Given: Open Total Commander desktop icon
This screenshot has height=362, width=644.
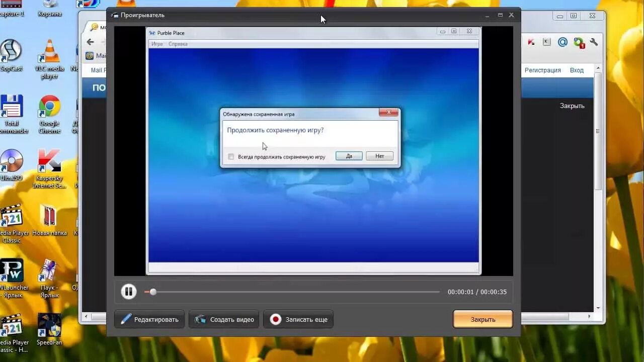Looking at the screenshot, I should (x=11, y=114).
